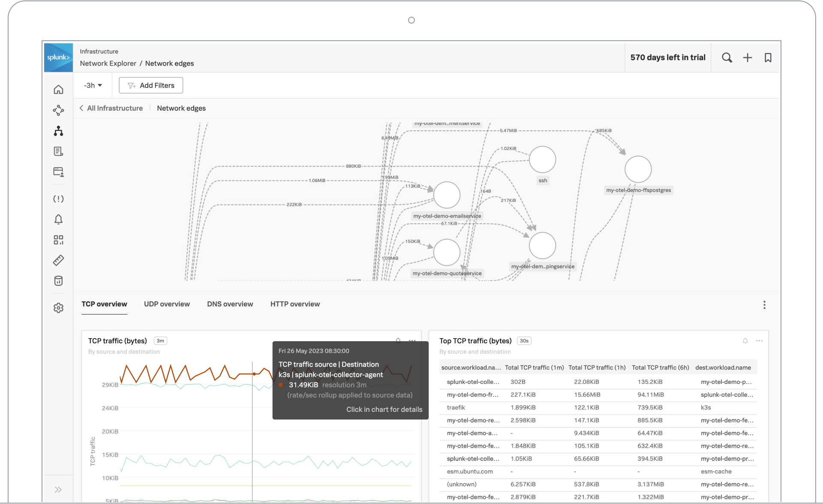This screenshot has height=504, width=823.
Task: Open the three-dot menu beside HTTP overview
Action: 764,305
